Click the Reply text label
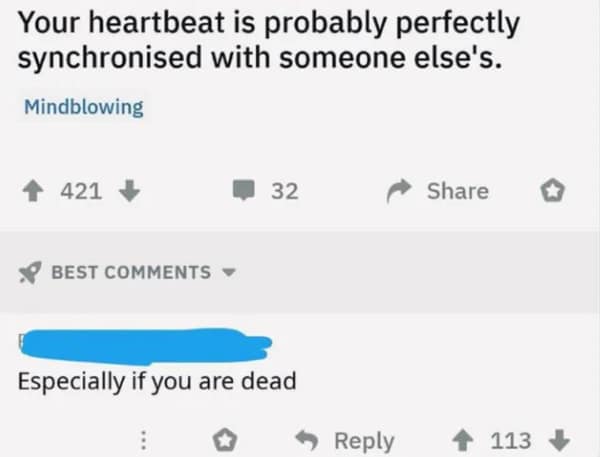The height and width of the screenshot is (457, 600). [x=362, y=440]
